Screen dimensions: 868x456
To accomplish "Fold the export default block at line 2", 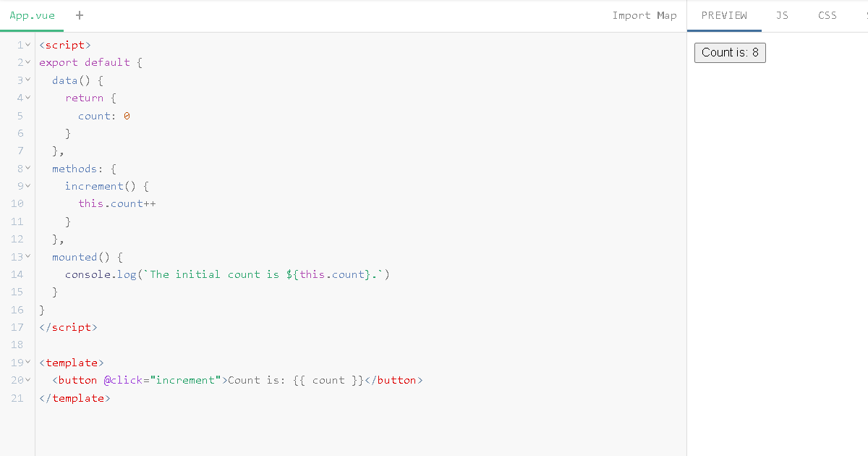I will [28, 62].
